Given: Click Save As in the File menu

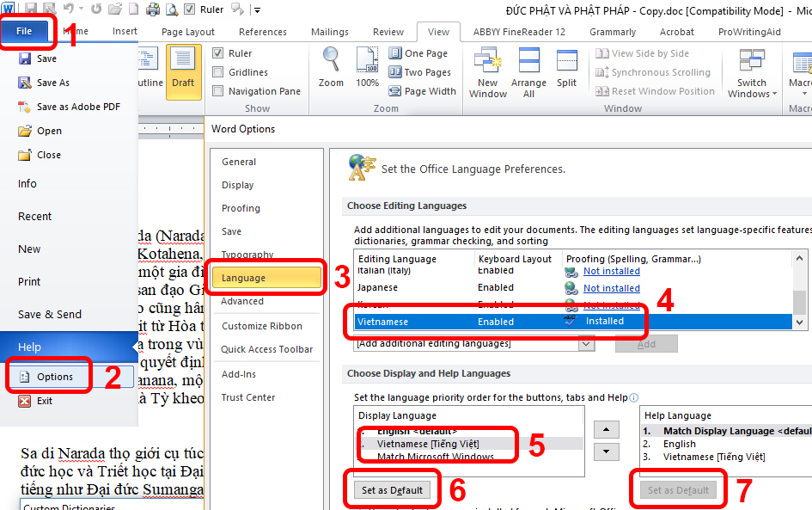Looking at the screenshot, I should 44,83.
